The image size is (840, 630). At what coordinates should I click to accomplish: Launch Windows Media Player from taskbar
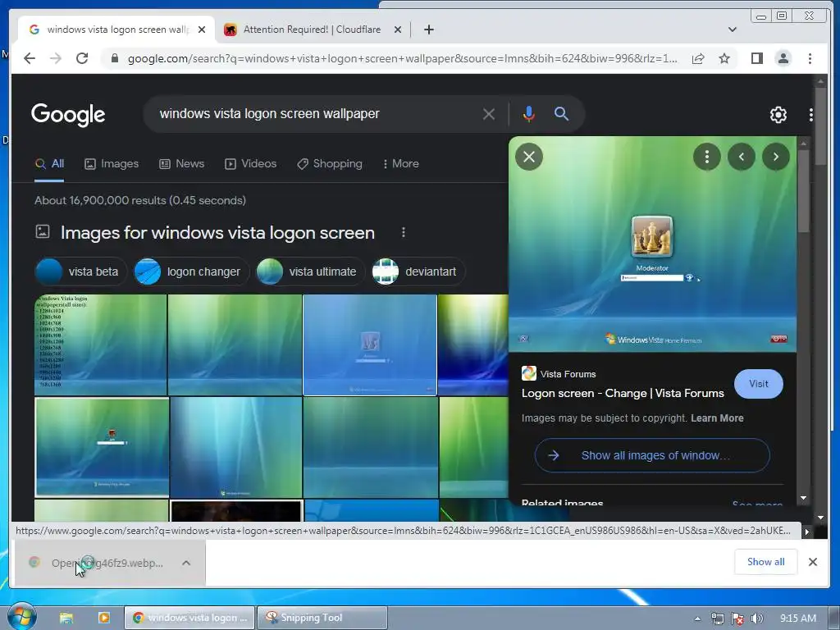pos(104,618)
